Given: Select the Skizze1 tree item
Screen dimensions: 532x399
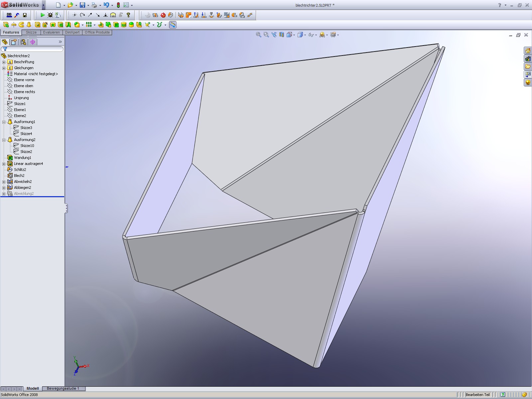Looking at the screenshot, I should tap(20, 104).
